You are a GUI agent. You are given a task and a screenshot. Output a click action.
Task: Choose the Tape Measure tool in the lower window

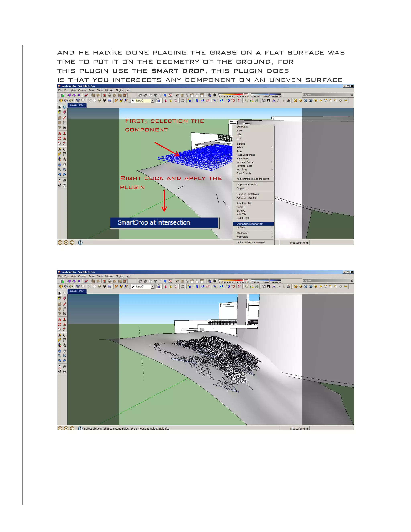[x=60, y=335]
